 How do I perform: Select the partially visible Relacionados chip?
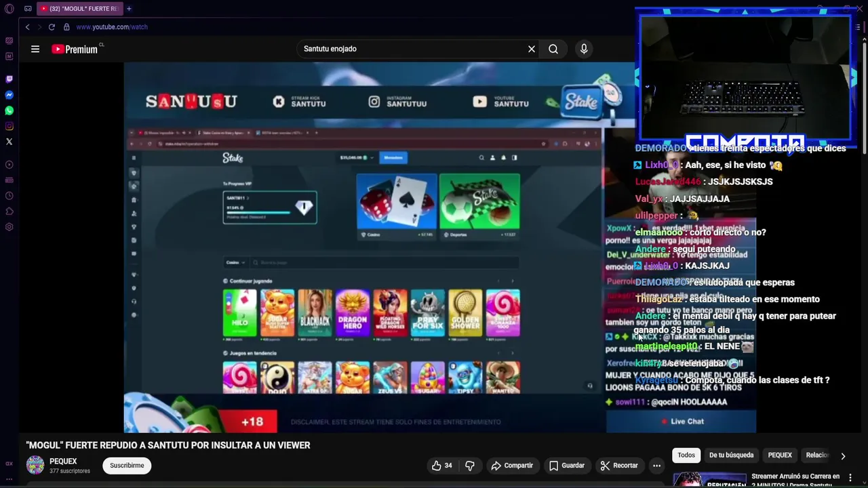coord(817,455)
